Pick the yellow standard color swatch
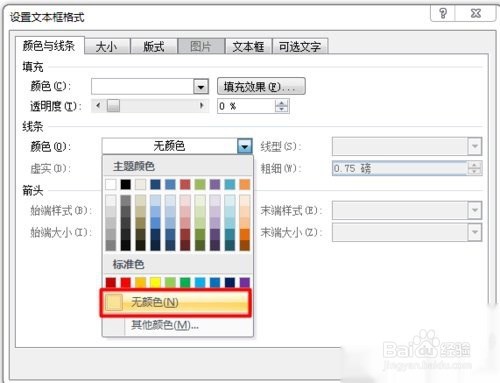Viewport: 500px width, 383px height. coord(155,283)
